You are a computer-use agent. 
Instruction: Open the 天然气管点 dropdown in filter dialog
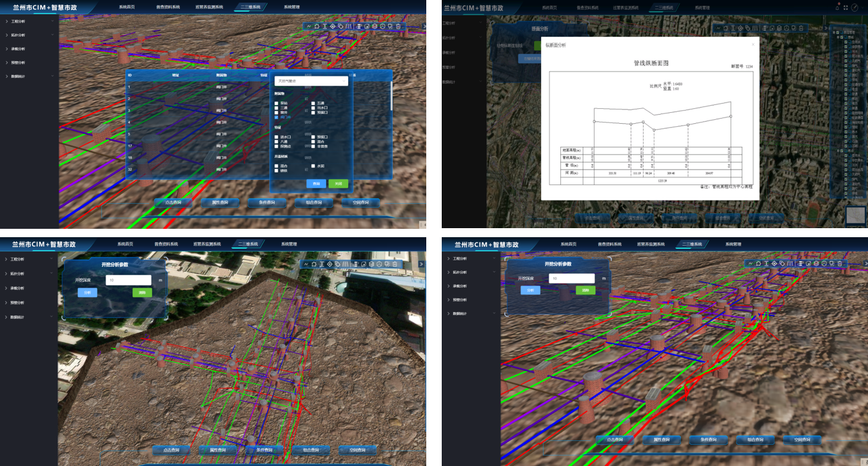coord(311,81)
